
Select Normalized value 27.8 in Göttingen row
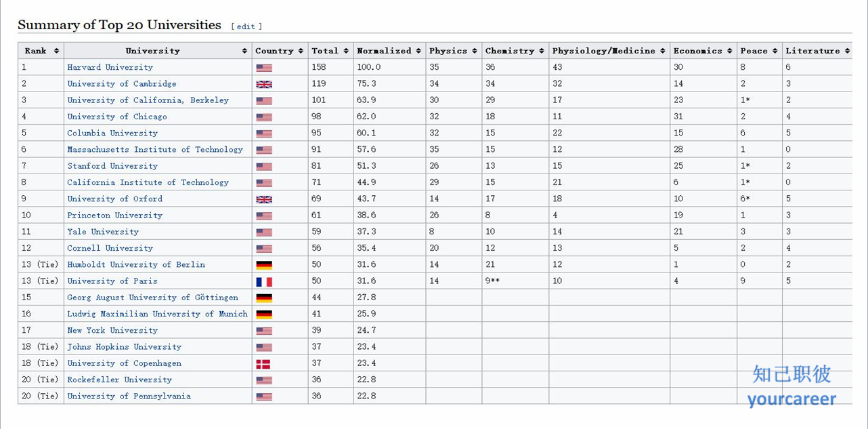[366, 297]
